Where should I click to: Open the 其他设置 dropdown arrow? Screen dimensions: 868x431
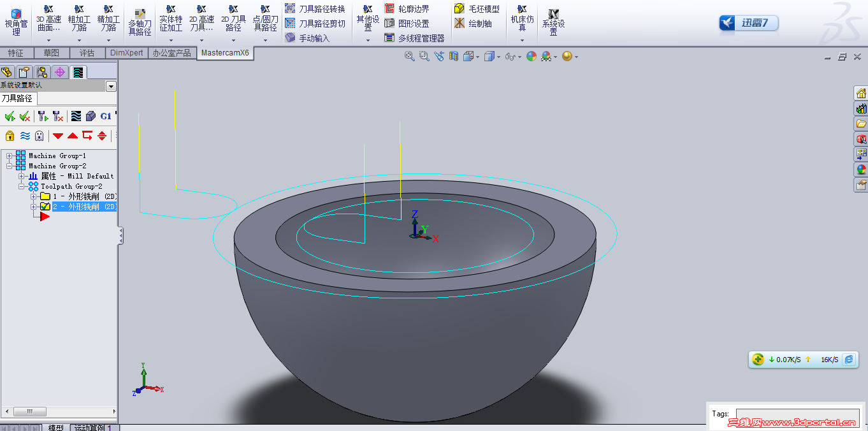[368, 40]
